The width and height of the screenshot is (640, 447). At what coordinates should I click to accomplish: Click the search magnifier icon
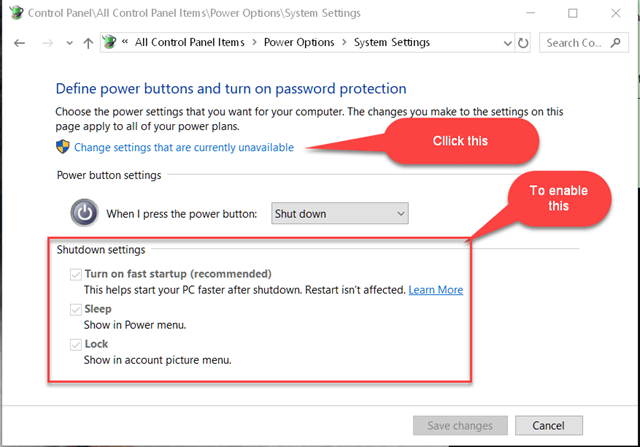pos(616,42)
